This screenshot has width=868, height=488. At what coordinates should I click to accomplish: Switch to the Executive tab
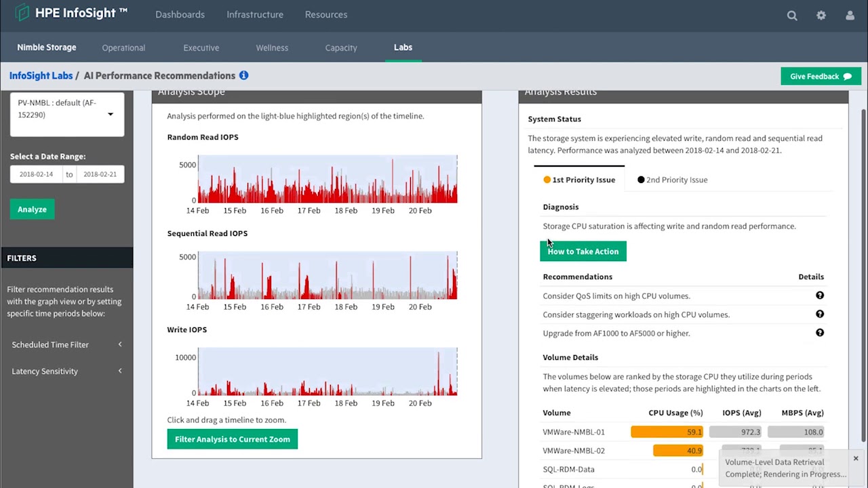click(201, 47)
